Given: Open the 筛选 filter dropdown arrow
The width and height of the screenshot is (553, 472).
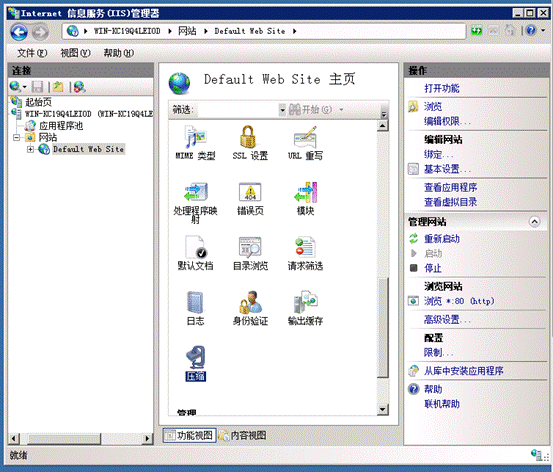Looking at the screenshot, I should click(x=282, y=110).
